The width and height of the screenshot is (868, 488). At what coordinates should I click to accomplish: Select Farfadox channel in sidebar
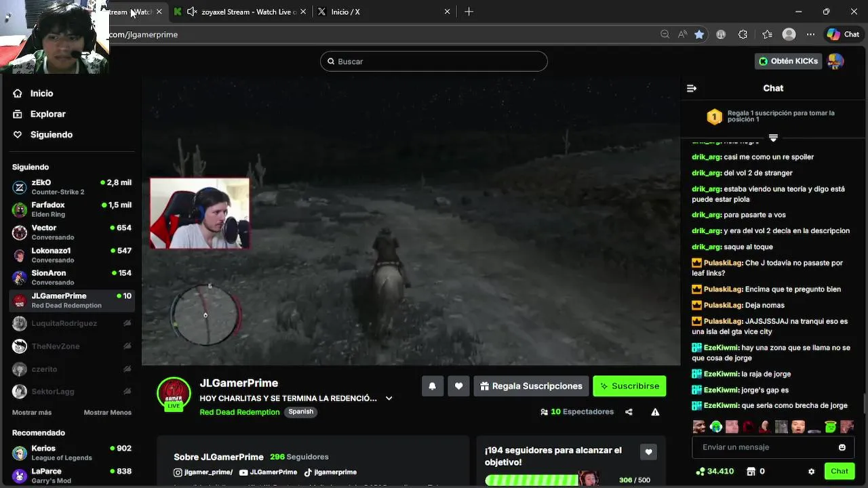pos(72,209)
